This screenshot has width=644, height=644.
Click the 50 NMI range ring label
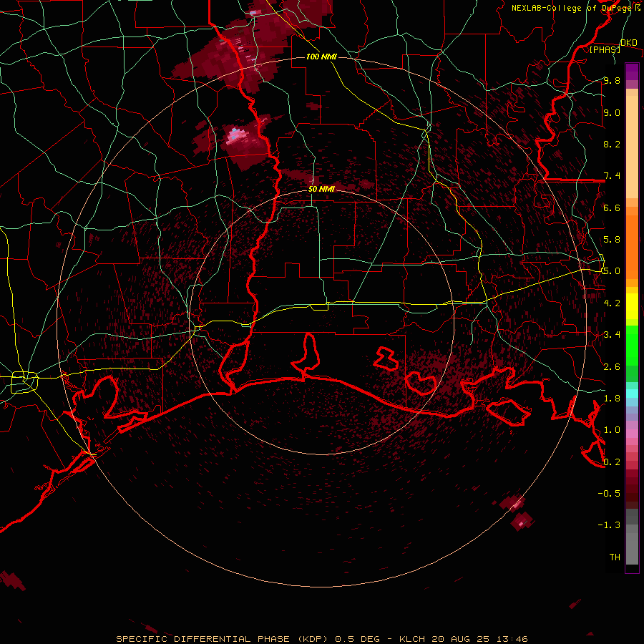click(x=321, y=189)
